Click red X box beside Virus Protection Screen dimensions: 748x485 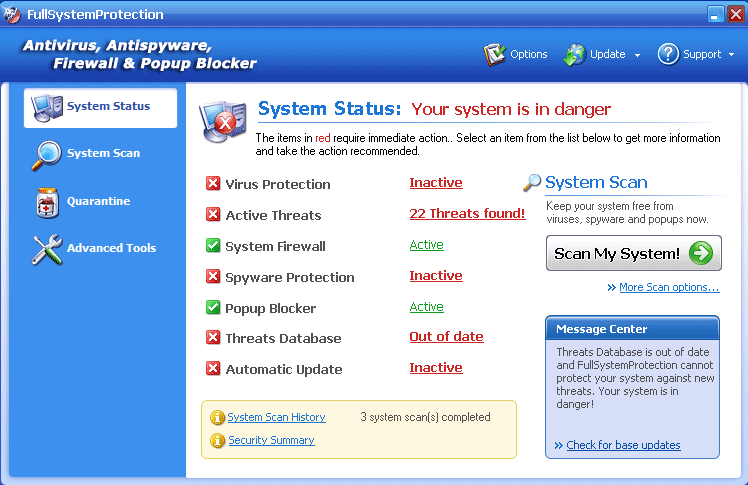click(x=213, y=184)
